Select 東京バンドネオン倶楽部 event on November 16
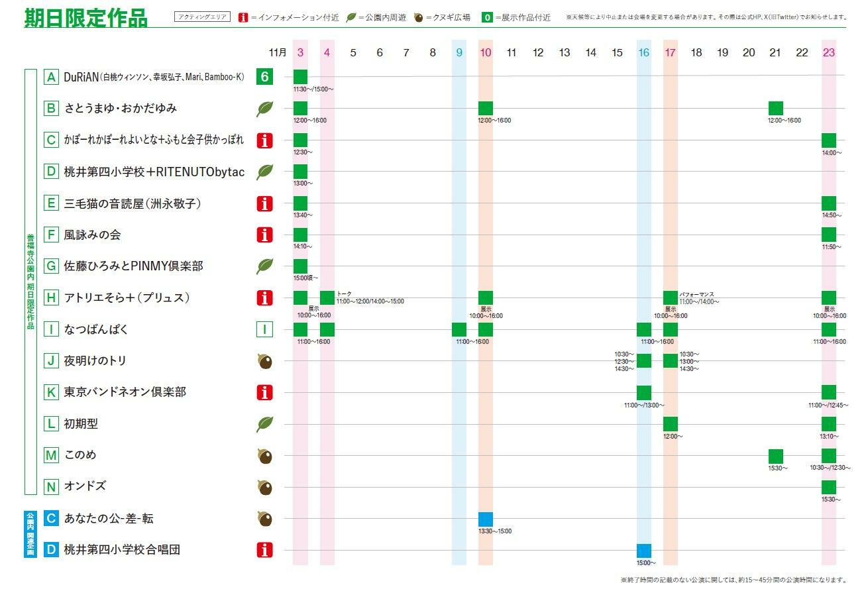Viewport: 868px width, 589px height. 644,392
